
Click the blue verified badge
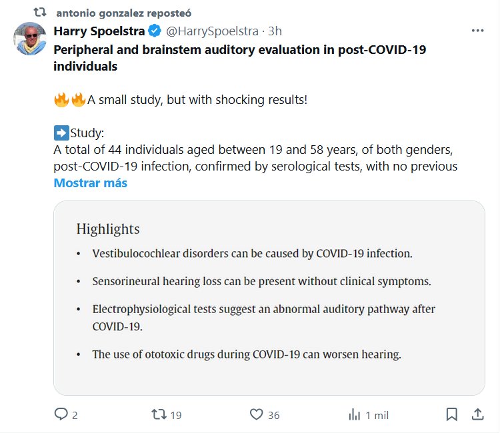[154, 31]
